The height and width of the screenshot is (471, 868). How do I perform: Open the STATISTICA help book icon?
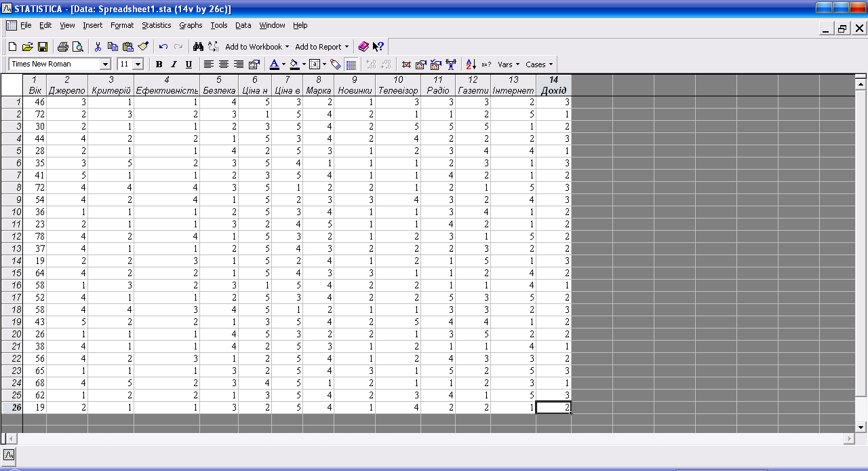(363, 47)
